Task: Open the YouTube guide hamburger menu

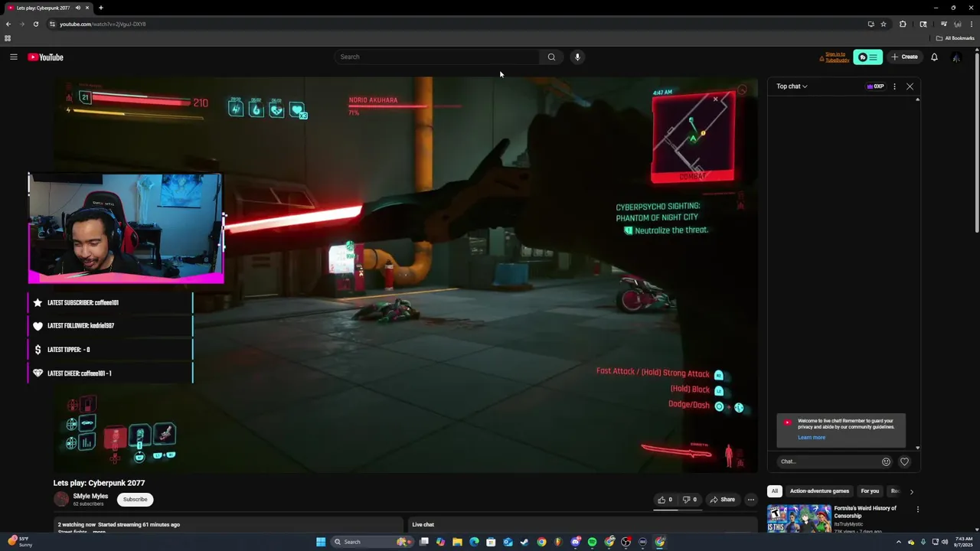Action: (14, 57)
